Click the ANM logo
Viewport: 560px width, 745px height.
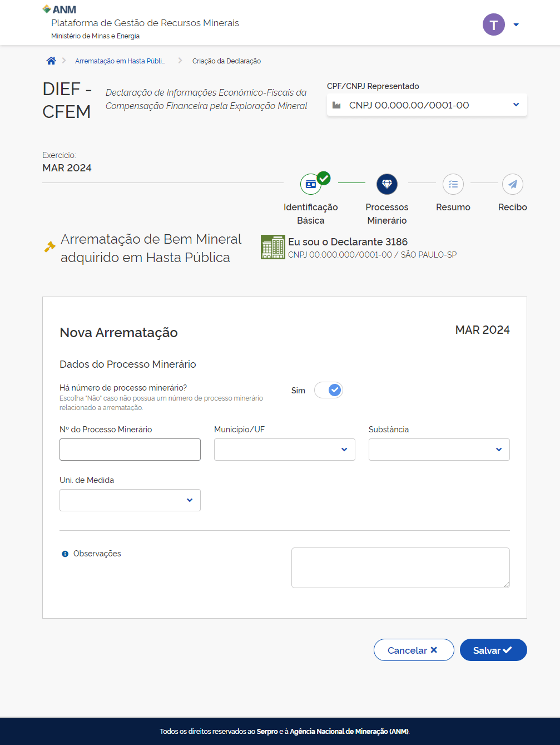[x=60, y=9]
